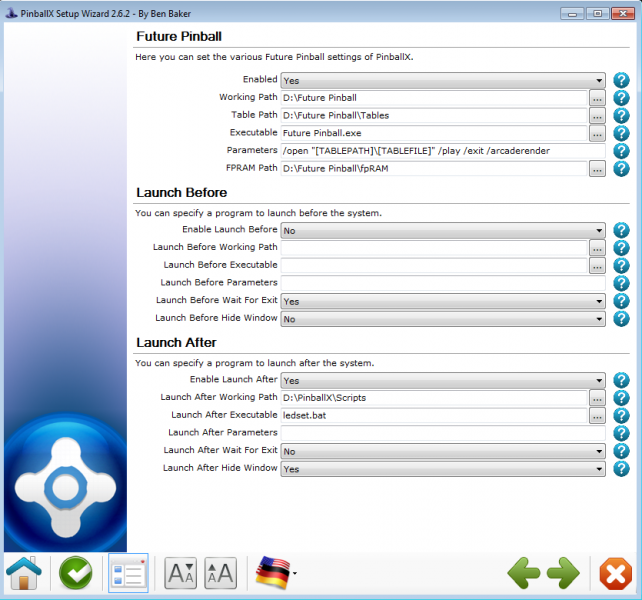642x600 pixels.
Task: Open Launch After Wait For Exit dropdown
Action: pos(443,451)
